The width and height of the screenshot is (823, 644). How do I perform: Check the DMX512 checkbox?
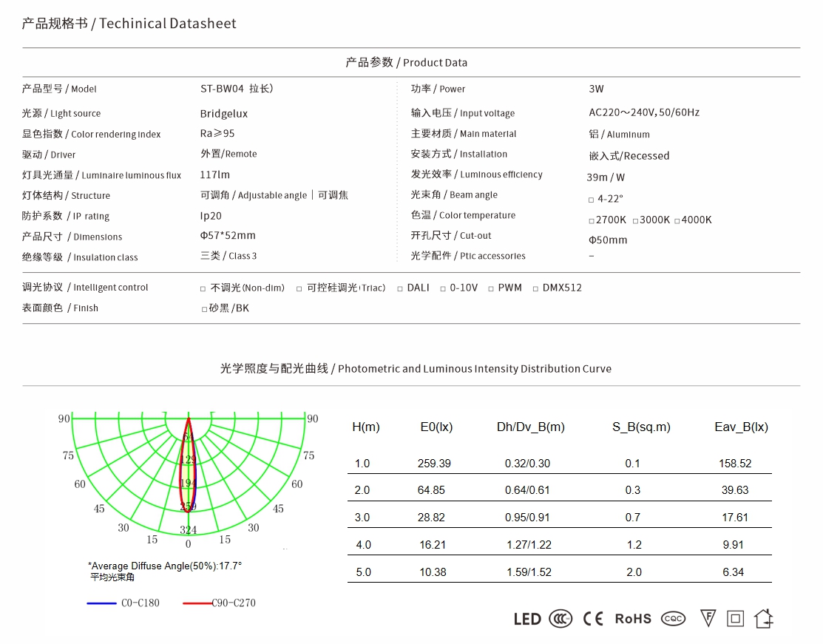[x=535, y=288]
